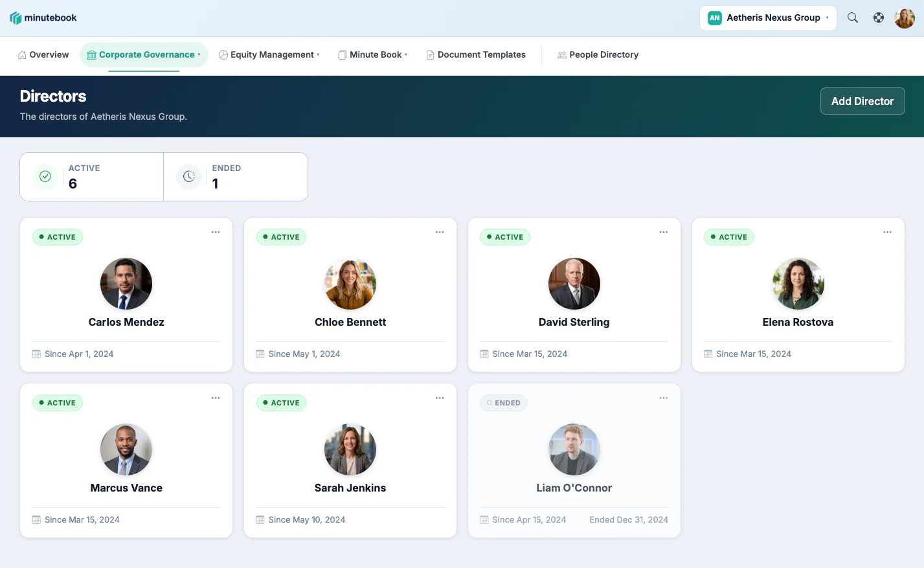The width and height of the screenshot is (924, 568).
Task: Go to the Overview tab
Action: (43, 55)
